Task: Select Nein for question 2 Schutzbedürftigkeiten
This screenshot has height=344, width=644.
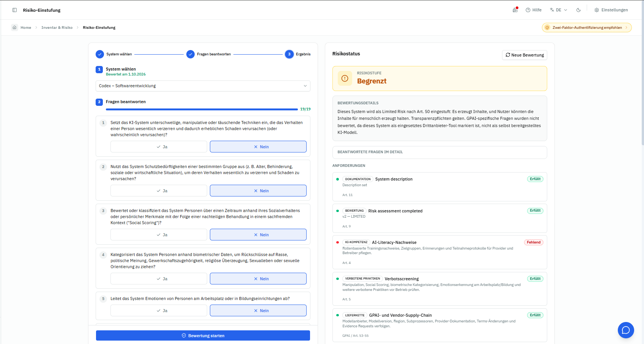Action: coord(258,191)
